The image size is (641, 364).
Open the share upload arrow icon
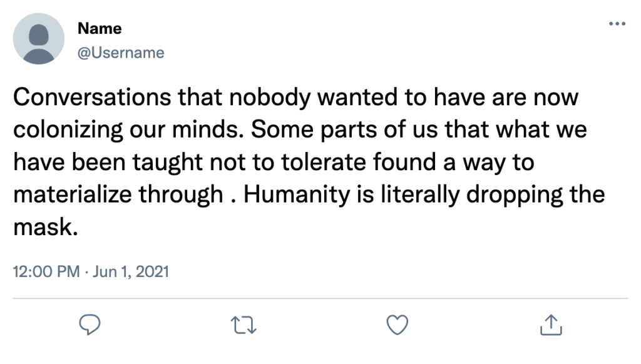tap(551, 325)
